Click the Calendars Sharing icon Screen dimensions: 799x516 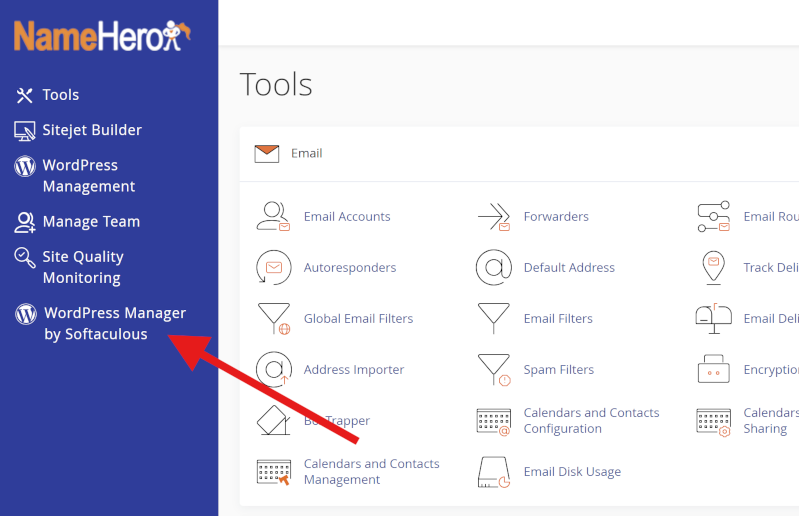click(x=713, y=422)
